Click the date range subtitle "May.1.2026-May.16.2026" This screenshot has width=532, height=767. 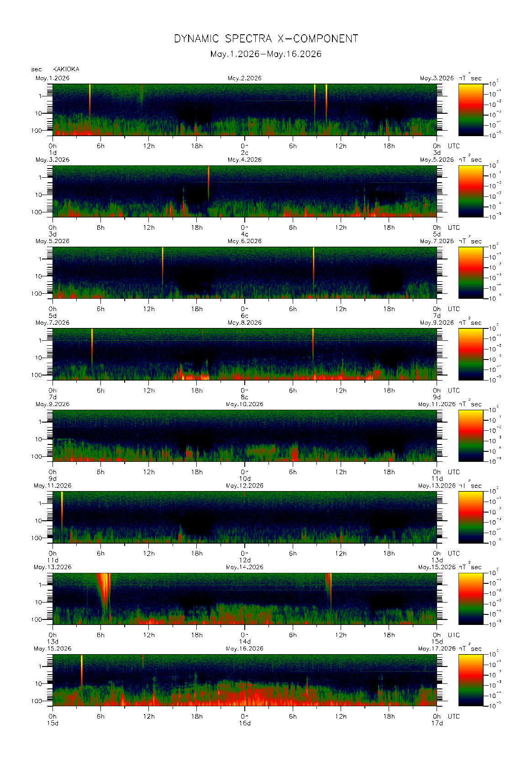(x=266, y=54)
